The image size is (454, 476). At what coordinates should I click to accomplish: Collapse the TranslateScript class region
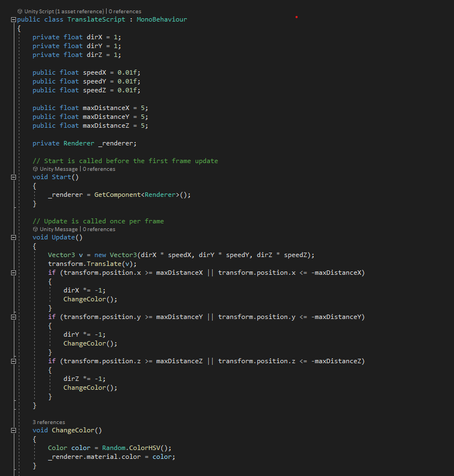(x=13, y=20)
